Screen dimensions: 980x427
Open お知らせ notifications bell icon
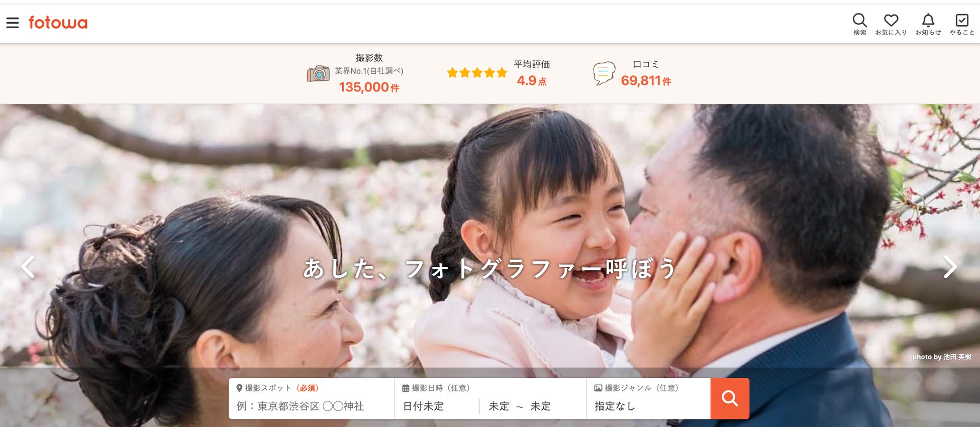928,24
